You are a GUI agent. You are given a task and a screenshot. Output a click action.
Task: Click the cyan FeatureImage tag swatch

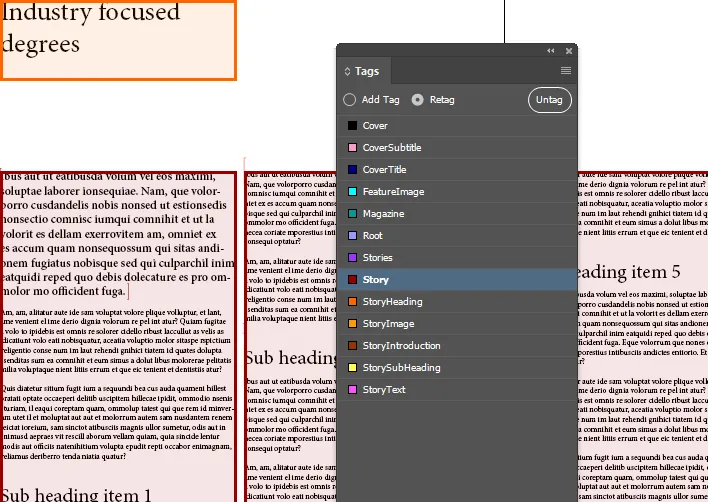tap(352, 191)
